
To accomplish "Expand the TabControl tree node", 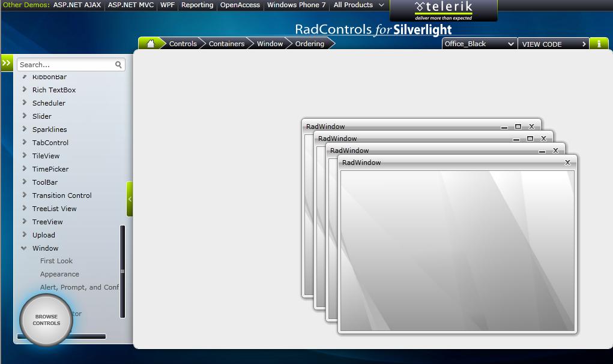I will pos(24,143).
